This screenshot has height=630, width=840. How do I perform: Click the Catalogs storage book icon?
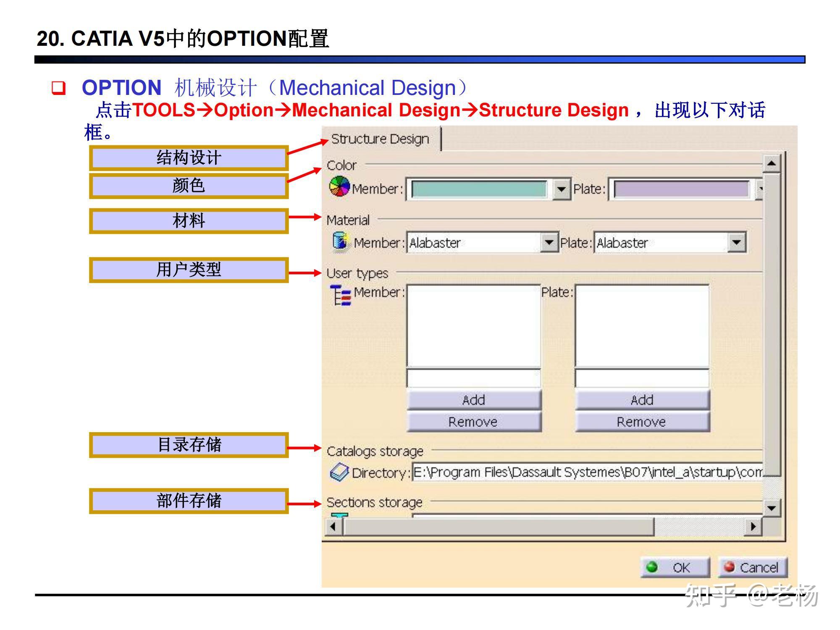[339, 472]
